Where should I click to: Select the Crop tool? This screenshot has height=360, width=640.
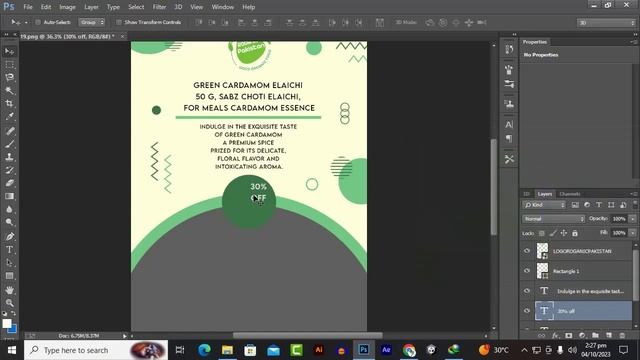pyautogui.click(x=9, y=103)
